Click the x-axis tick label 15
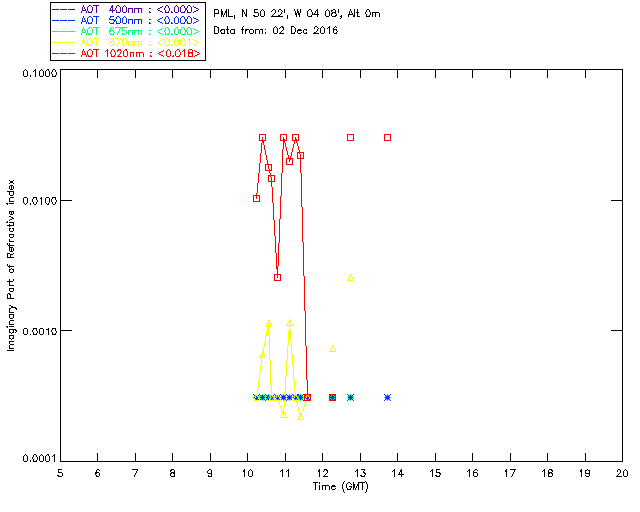Image resolution: width=640 pixels, height=512 pixels. [x=435, y=473]
